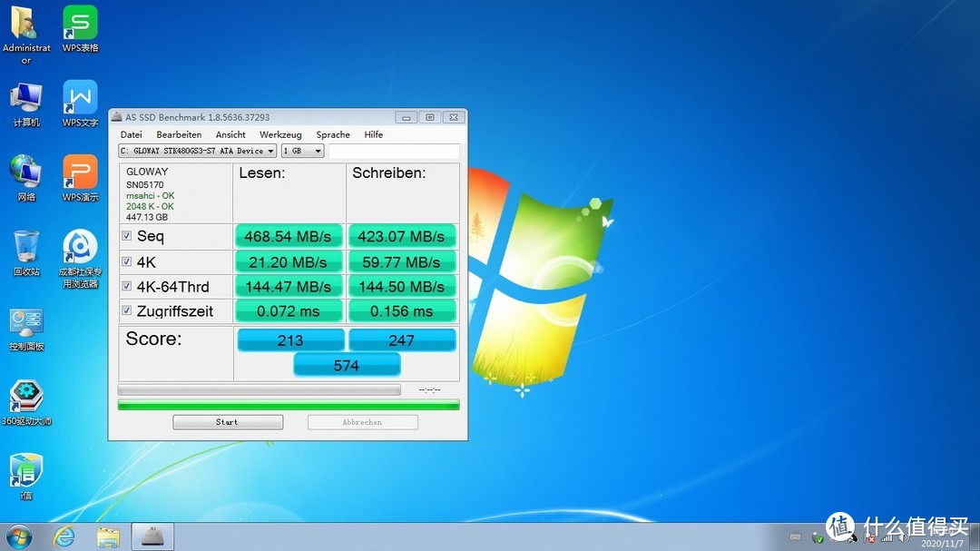This screenshot has height=551, width=980.
Task: Open the drive selection dropdown GLOWAY
Action: 198,151
